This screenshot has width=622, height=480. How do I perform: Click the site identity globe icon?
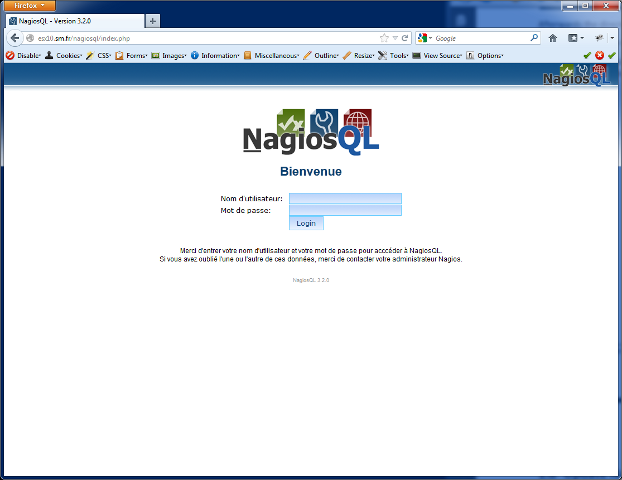30,38
